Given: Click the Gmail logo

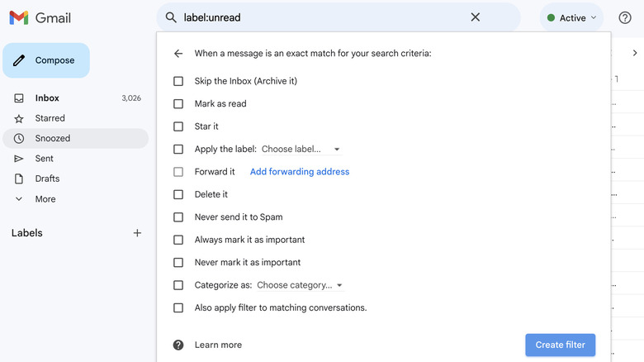Looking at the screenshot, I should [40, 18].
